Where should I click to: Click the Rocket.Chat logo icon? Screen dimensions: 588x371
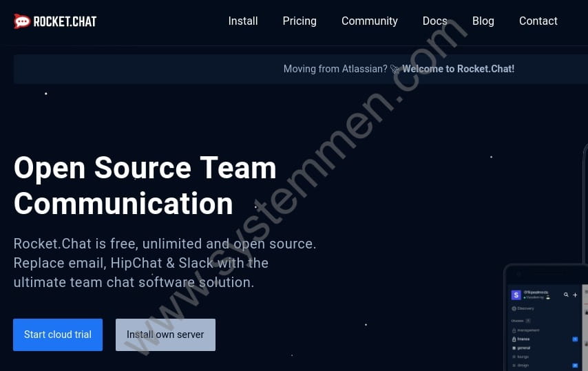pyautogui.click(x=22, y=21)
